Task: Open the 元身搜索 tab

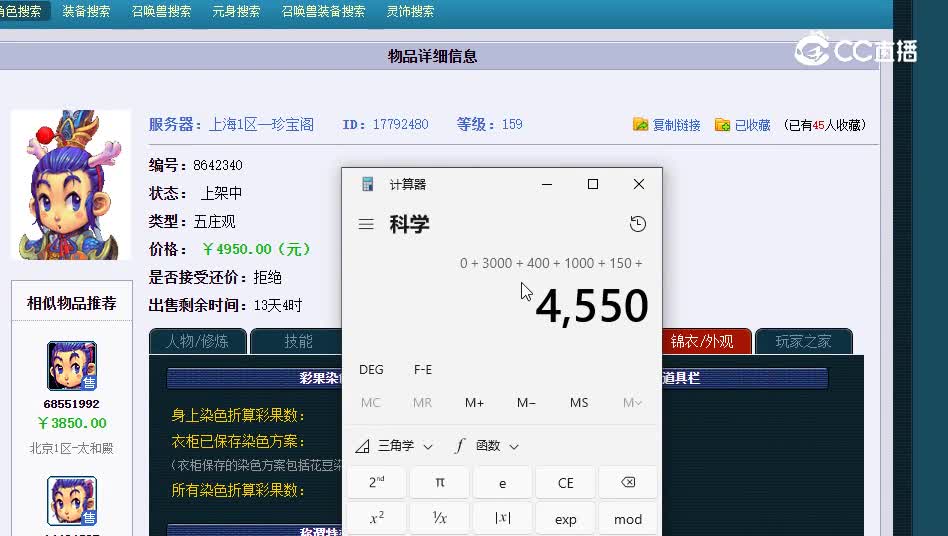Action: [x=236, y=11]
